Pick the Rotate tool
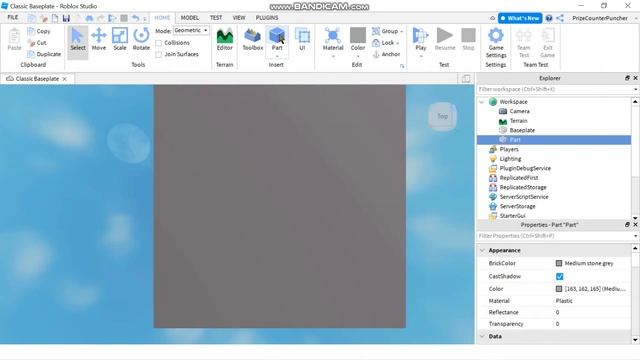The image size is (640, 360). click(x=141, y=39)
